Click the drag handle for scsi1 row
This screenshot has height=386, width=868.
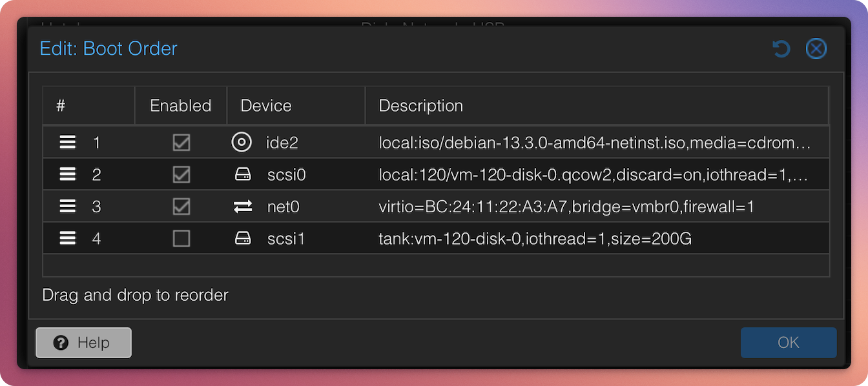tap(68, 239)
